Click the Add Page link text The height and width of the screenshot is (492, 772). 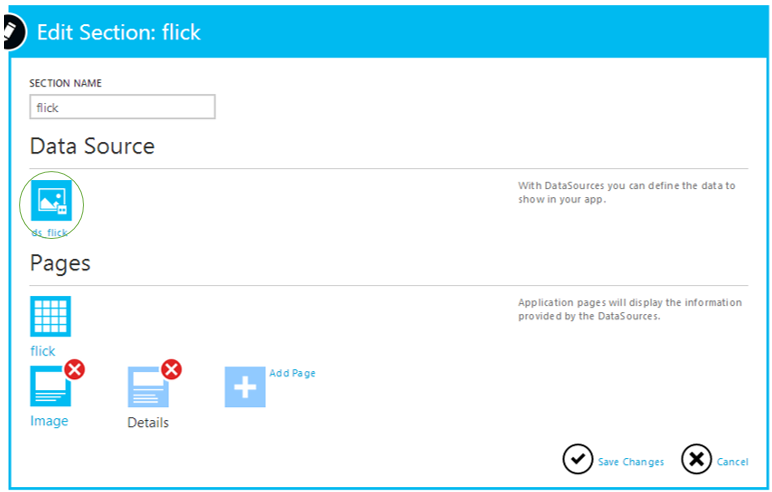pyautogui.click(x=292, y=373)
